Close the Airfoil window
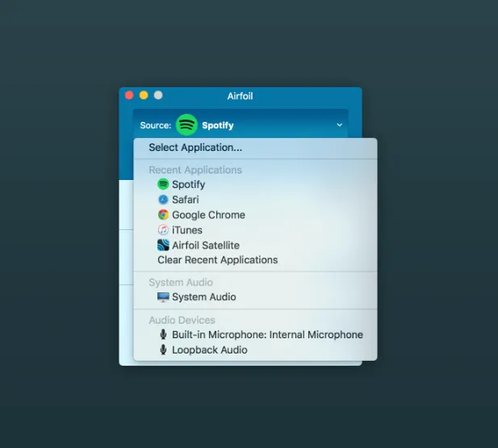Screen dimensions: 498x448 tap(129, 95)
